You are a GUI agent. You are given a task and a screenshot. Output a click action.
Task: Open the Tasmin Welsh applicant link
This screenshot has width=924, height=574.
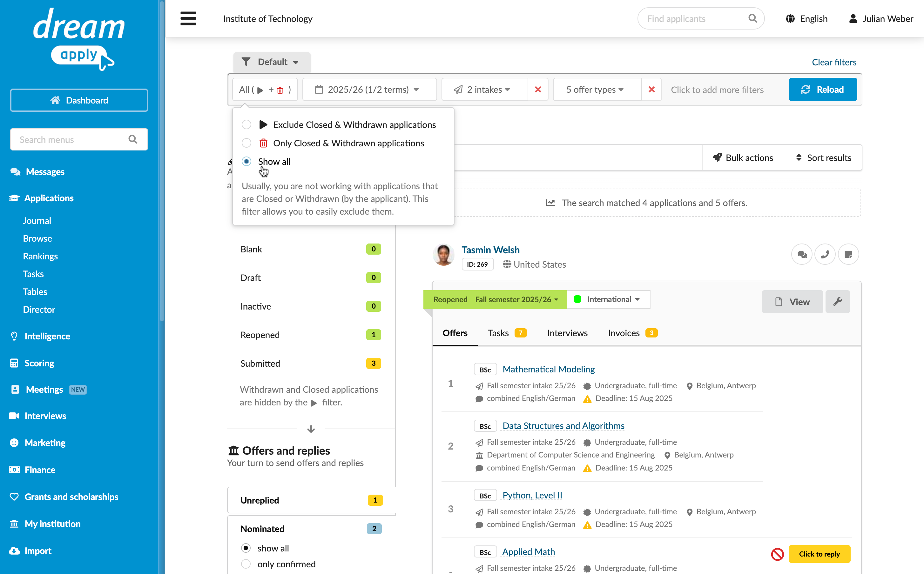[x=490, y=250]
